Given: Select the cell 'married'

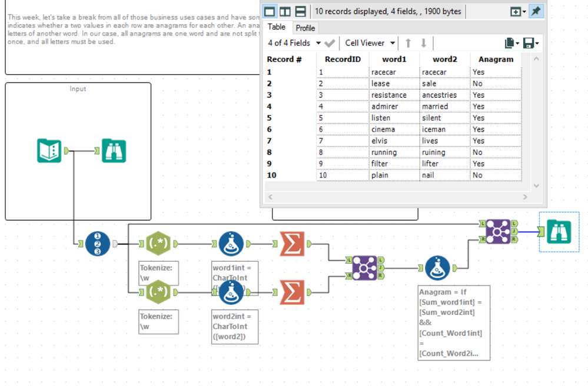Looking at the screenshot, I should pos(445,107).
